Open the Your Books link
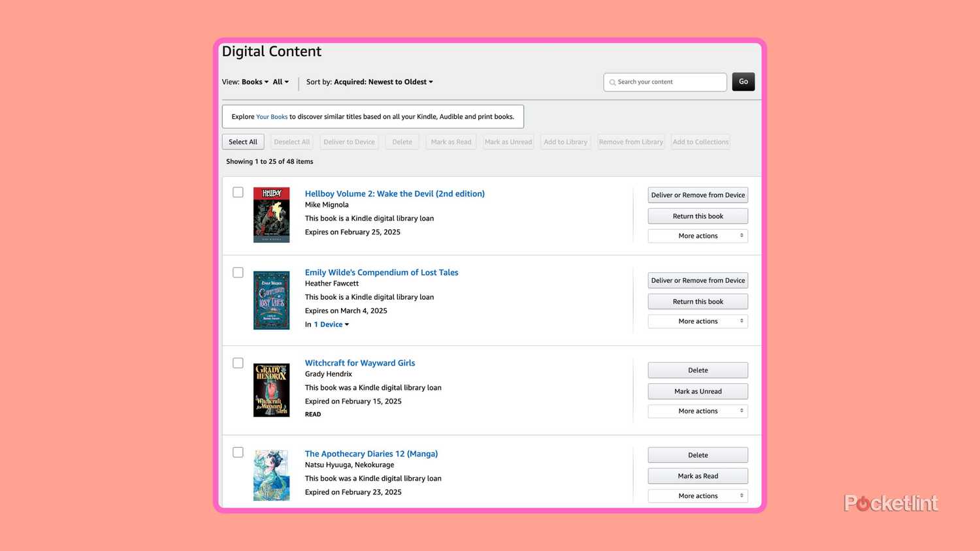 pyautogui.click(x=272, y=117)
